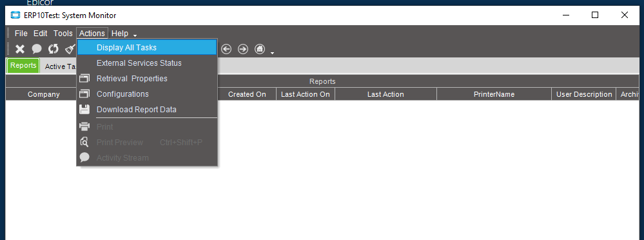Select Download Report Data
Viewport: 644px width, 240px height.
147,110
